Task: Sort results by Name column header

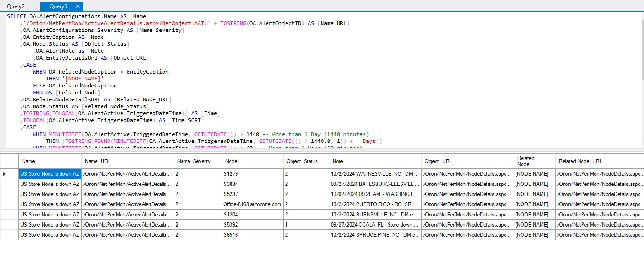Action: tap(50, 161)
